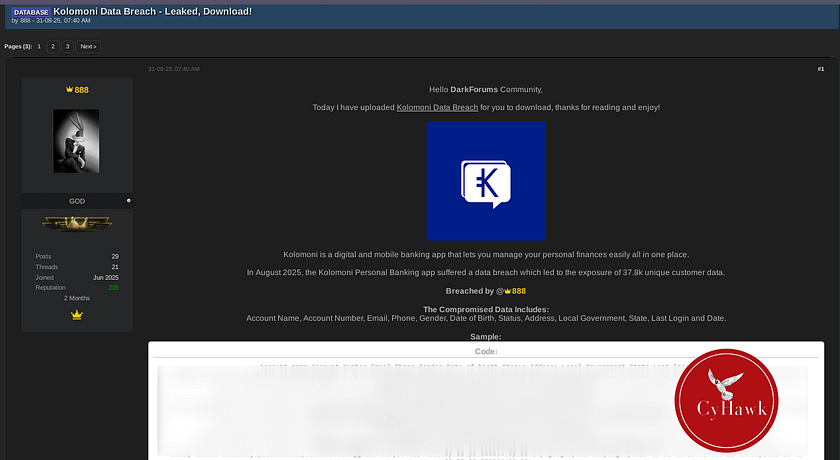This screenshot has width=840, height=460.
Task: Click the DarkForums bold word in greeting
Action: (474, 89)
